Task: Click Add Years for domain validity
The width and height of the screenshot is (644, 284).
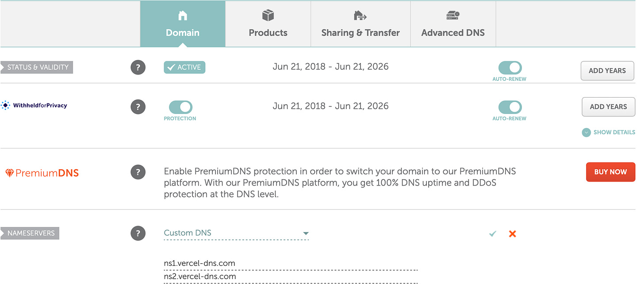Action: tap(607, 71)
